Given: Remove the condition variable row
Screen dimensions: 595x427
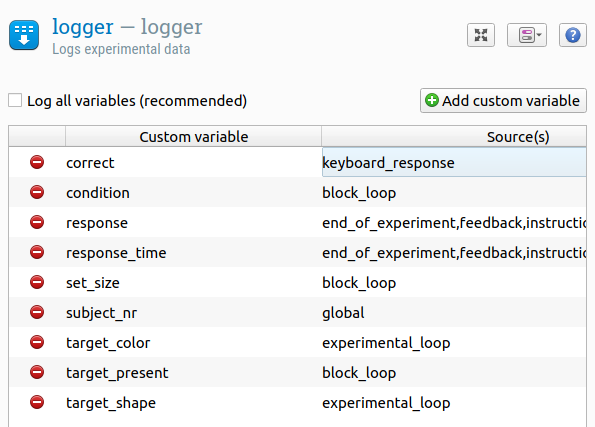Looking at the screenshot, I should click(37, 192).
